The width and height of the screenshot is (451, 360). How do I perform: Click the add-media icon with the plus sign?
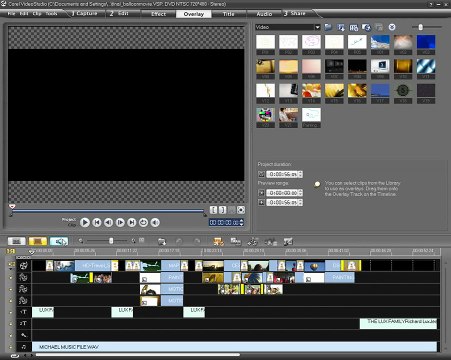341,27
